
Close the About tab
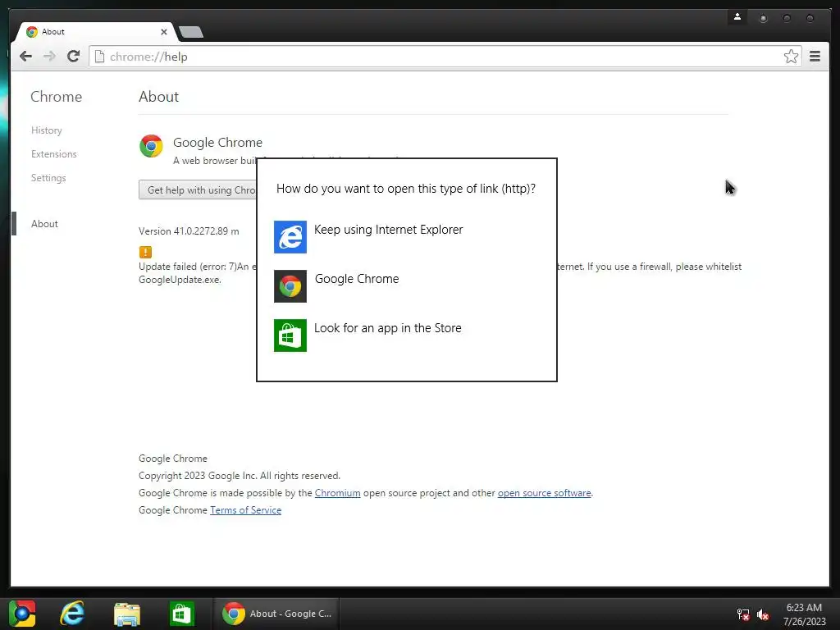[164, 32]
